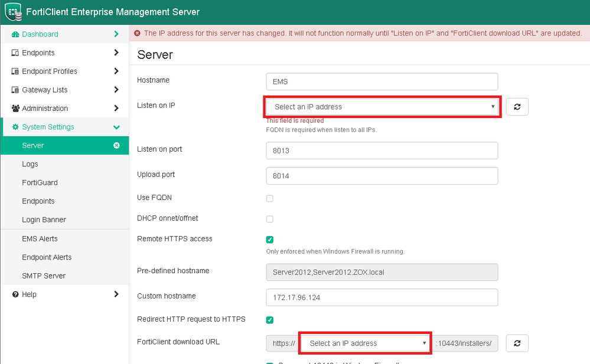Screen dimensions: 590x364
Task: Click the Help question mark icon
Action: tap(15, 294)
